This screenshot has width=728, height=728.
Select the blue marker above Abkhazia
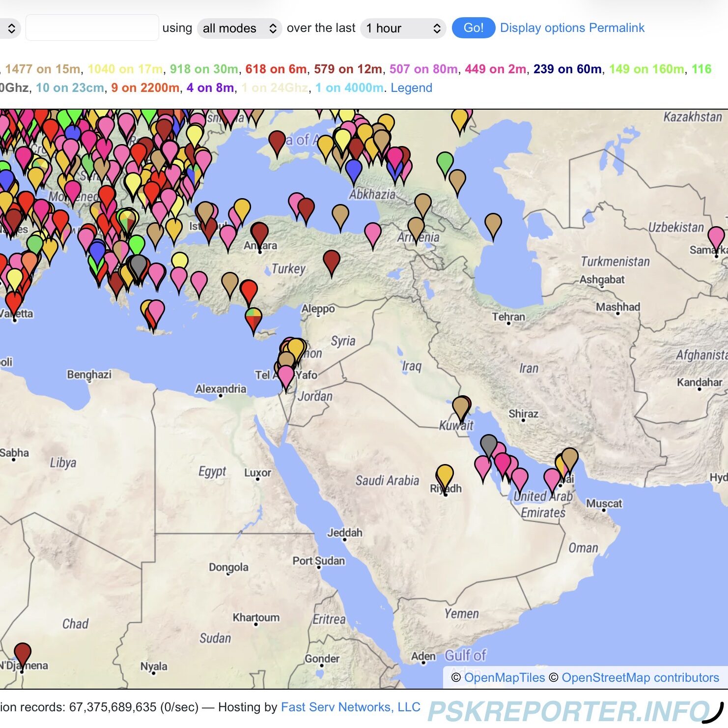[x=353, y=169]
